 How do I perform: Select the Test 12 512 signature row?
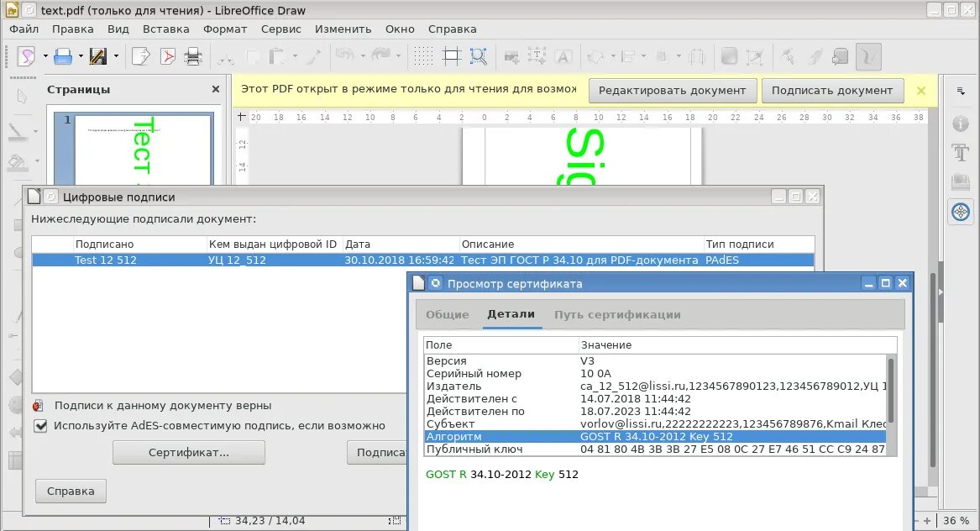(x=423, y=260)
